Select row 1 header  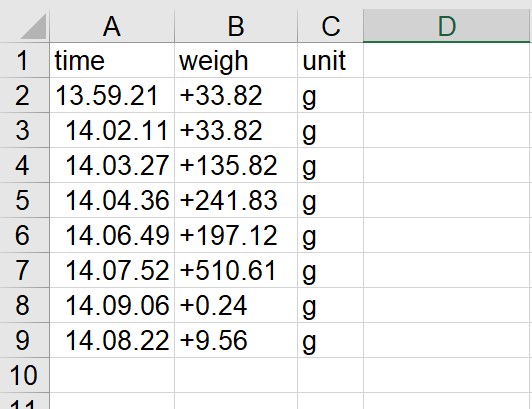(x=24, y=60)
